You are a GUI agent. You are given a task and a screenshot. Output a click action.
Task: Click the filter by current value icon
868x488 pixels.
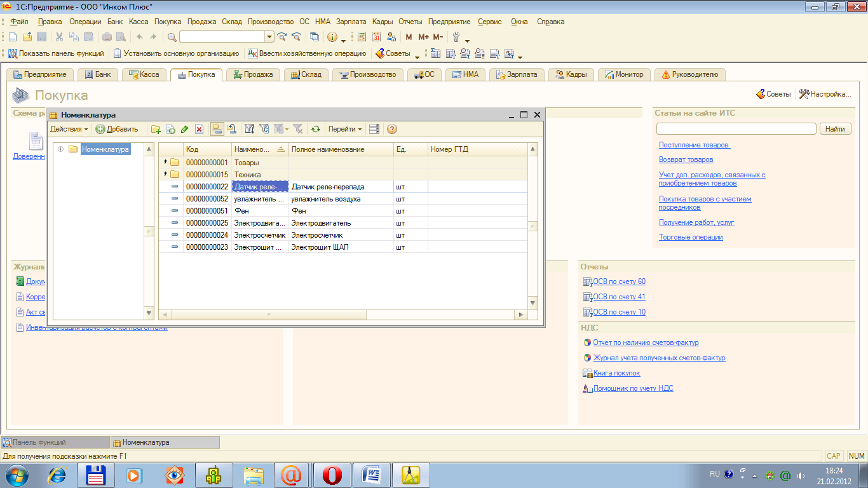point(264,129)
